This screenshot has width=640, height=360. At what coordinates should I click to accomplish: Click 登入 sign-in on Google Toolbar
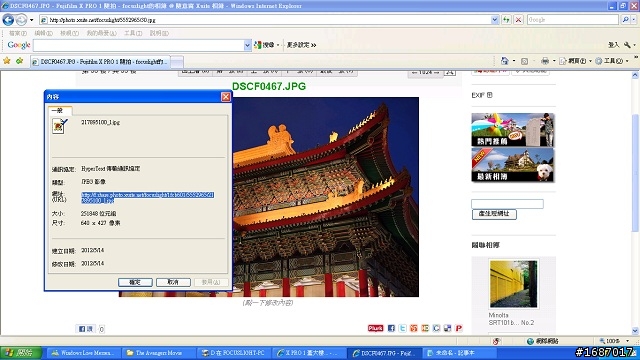click(x=613, y=45)
